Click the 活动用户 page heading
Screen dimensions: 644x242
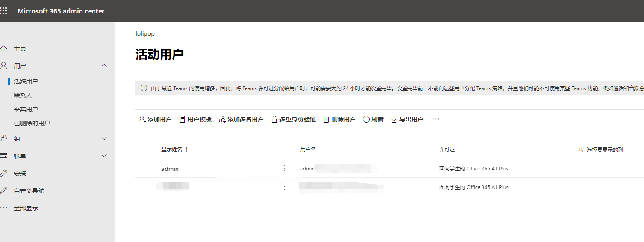pyautogui.click(x=160, y=55)
